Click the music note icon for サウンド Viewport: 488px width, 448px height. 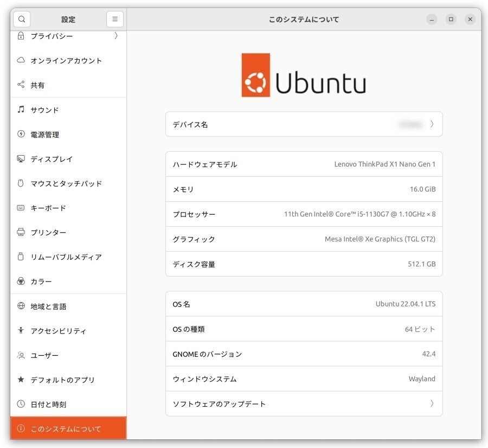21,109
